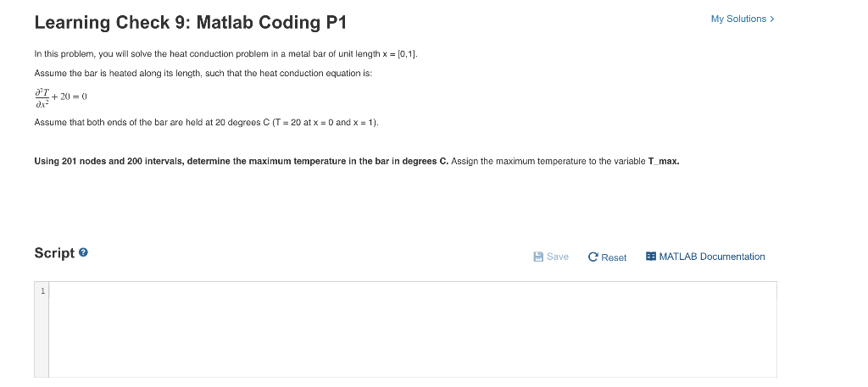Click the Reset circular arrow icon
868x387 pixels.
pyautogui.click(x=593, y=257)
